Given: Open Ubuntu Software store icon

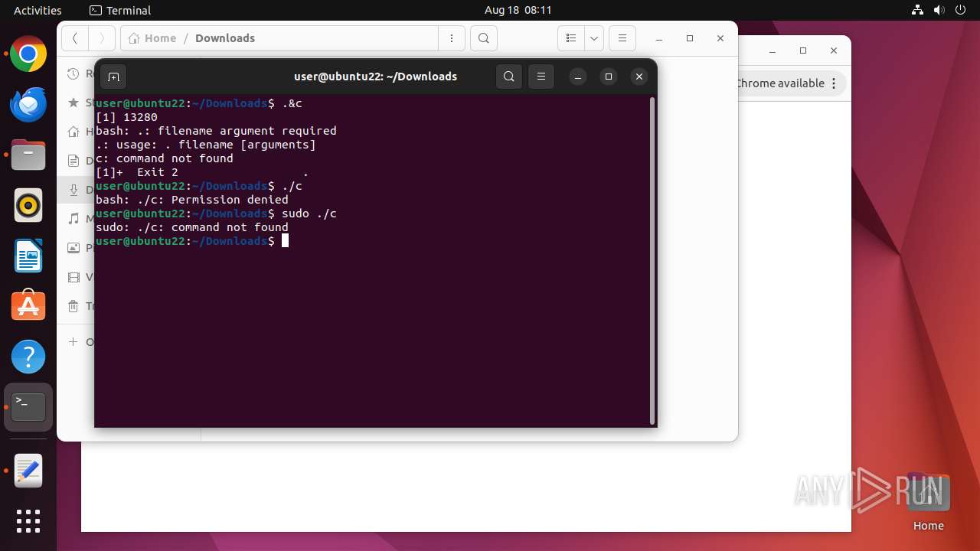Looking at the screenshot, I should (28, 306).
